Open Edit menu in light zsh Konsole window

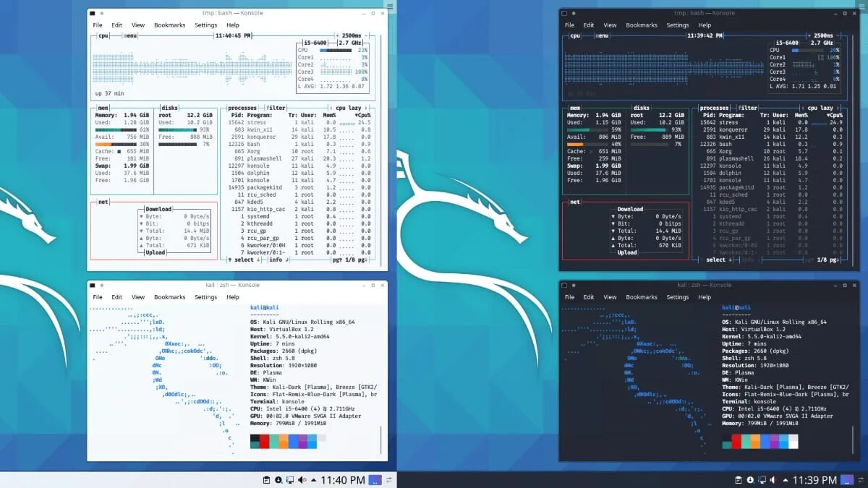(116, 297)
